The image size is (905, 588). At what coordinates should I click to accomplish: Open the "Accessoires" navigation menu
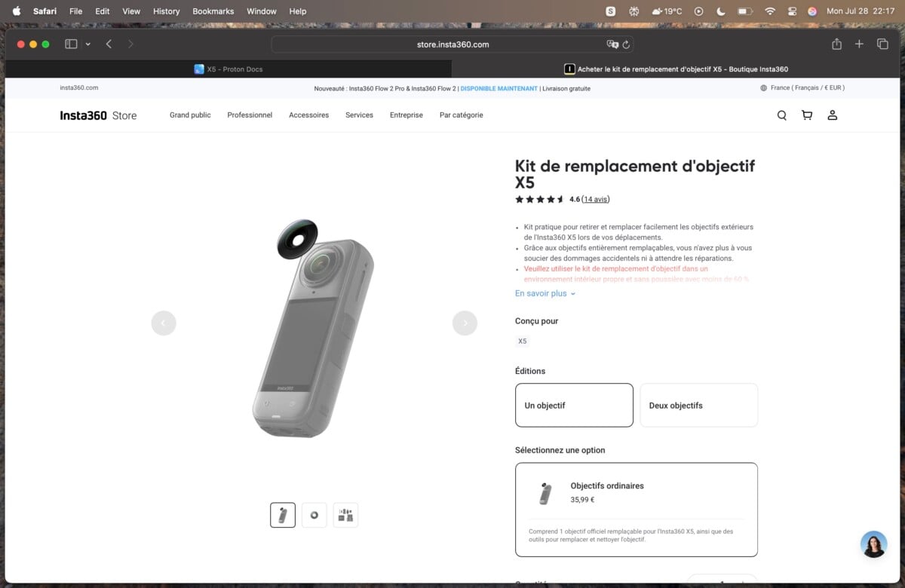(x=308, y=115)
